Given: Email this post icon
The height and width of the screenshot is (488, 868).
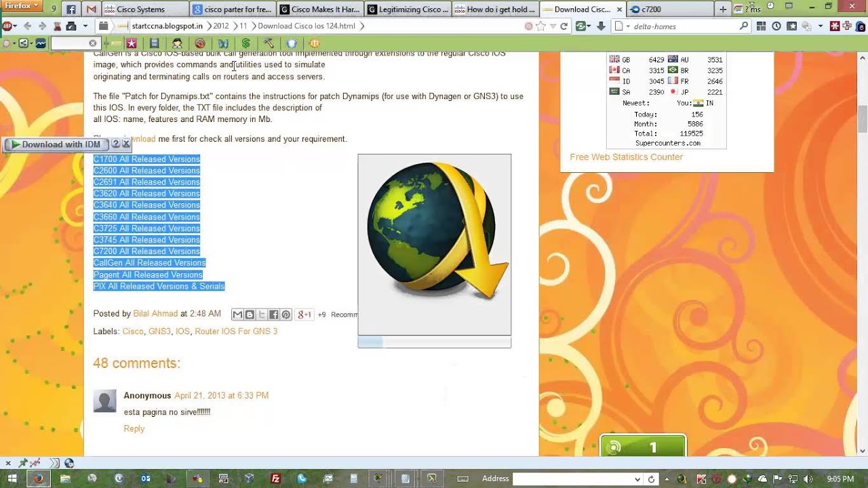Looking at the screenshot, I should (x=237, y=314).
